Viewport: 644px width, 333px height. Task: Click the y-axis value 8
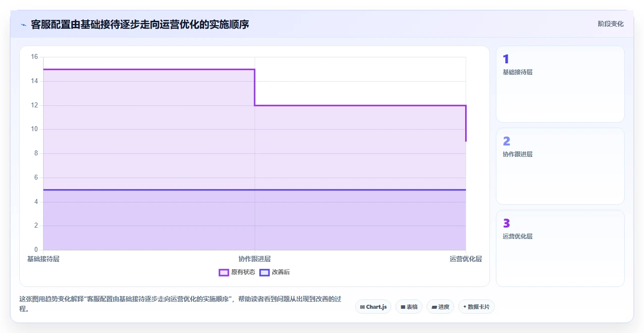click(x=36, y=153)
